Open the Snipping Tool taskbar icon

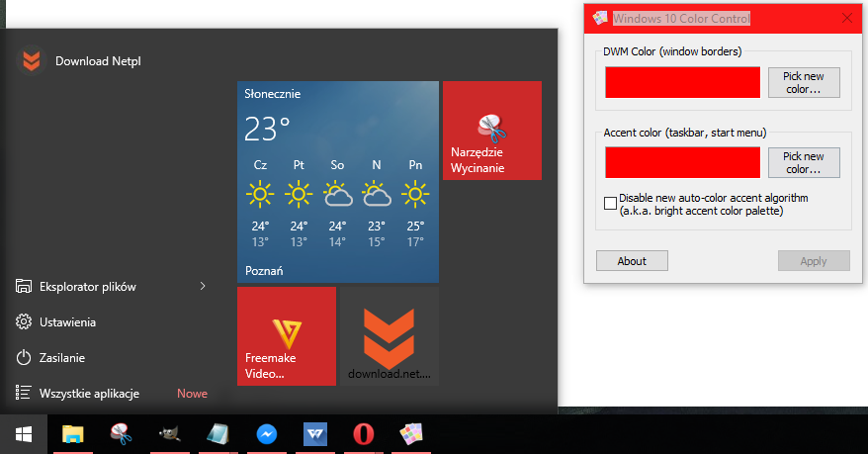click(121, 434)
